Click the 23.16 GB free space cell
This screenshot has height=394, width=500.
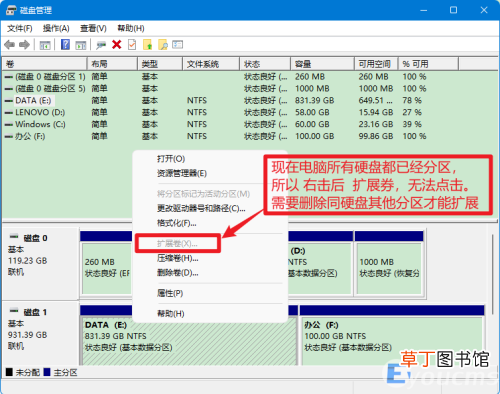(x=376, y=124)
